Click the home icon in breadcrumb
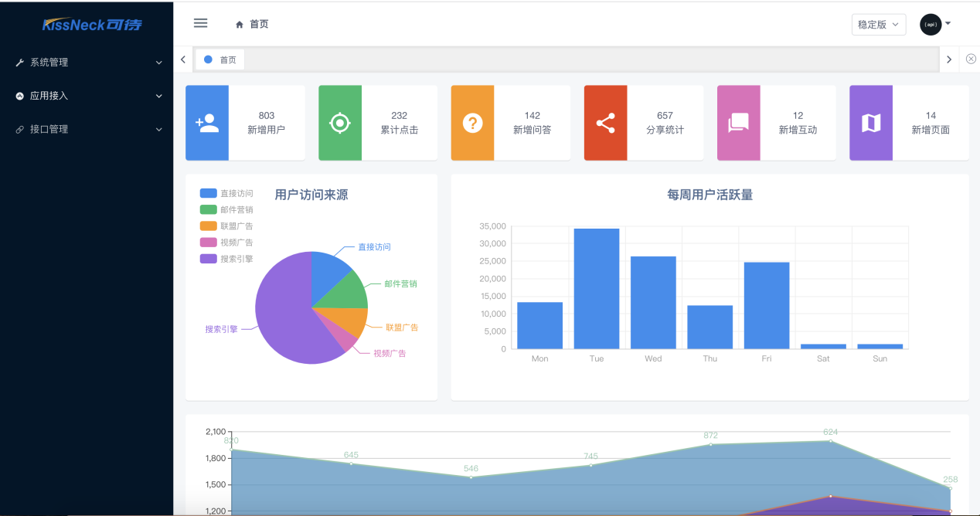This screenshot has height=516, width=980. coord(240,25)
